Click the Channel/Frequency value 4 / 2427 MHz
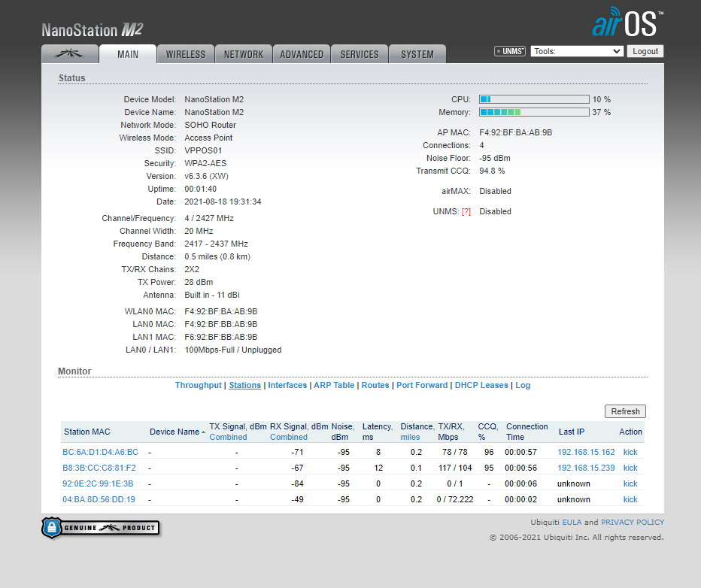The image size is (701, 588). pyautogui.click(x=209, y=218)
